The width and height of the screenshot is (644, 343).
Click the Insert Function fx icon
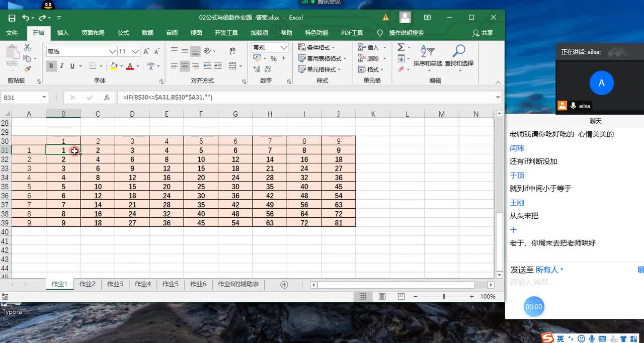coord(107,98)
